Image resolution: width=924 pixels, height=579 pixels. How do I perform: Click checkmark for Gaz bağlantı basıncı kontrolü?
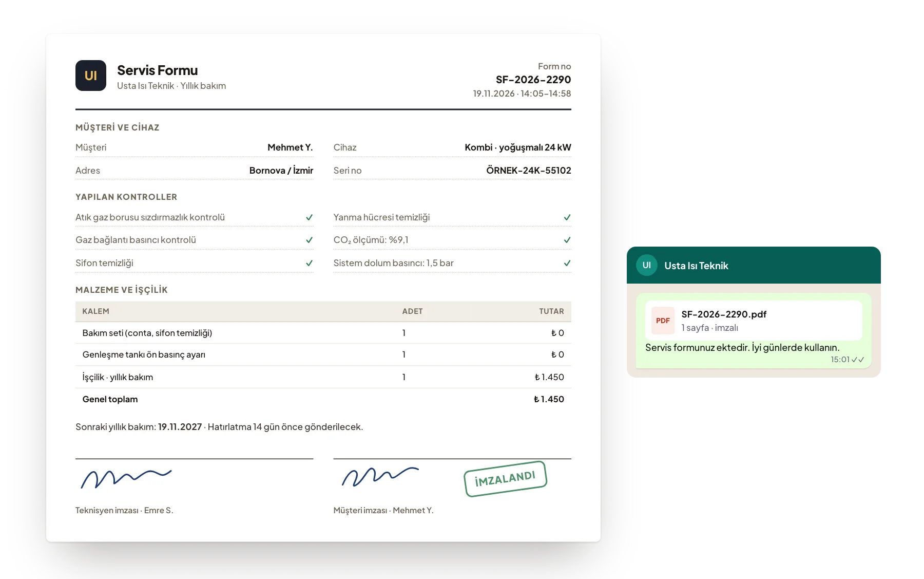[310, 240]
